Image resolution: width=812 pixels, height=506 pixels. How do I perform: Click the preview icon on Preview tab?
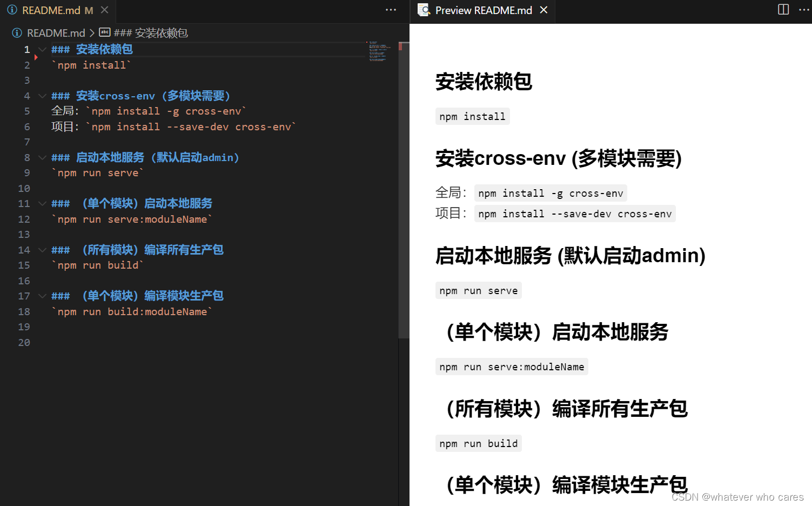click(424, 10)
